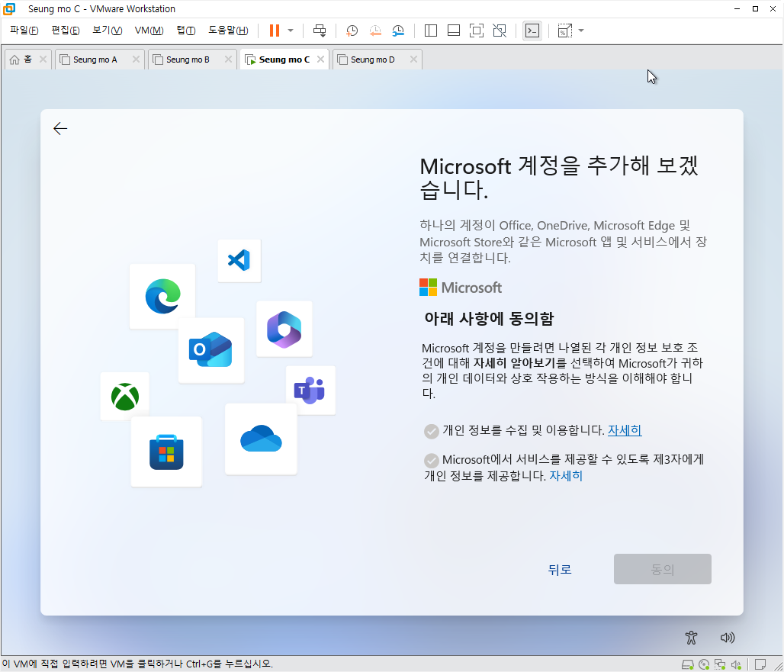Take a snapshot of this virtual machine

352,31
